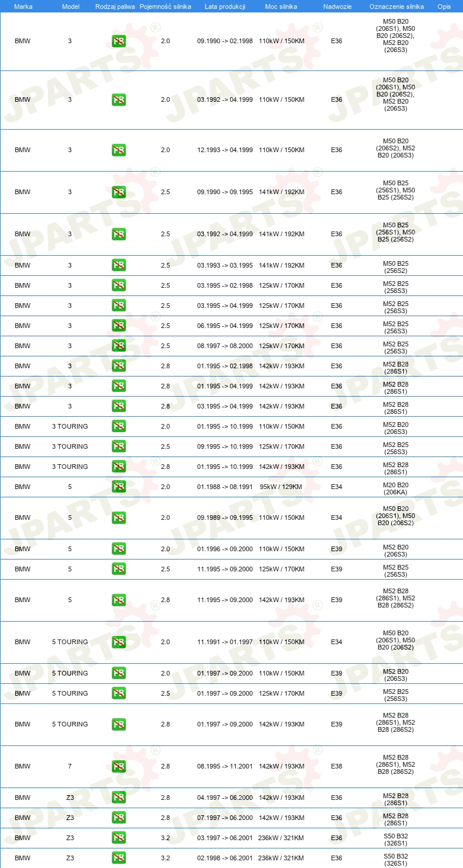Select petrol icon in 5 TOURING E34 row
The height and width of the screenshot is (868, 463).
[x=118, y=642]
